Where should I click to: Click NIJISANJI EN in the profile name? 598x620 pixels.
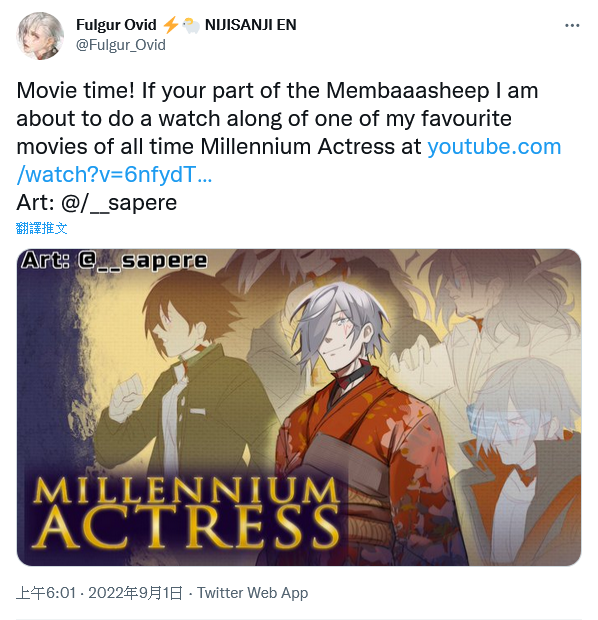(251, 25)
